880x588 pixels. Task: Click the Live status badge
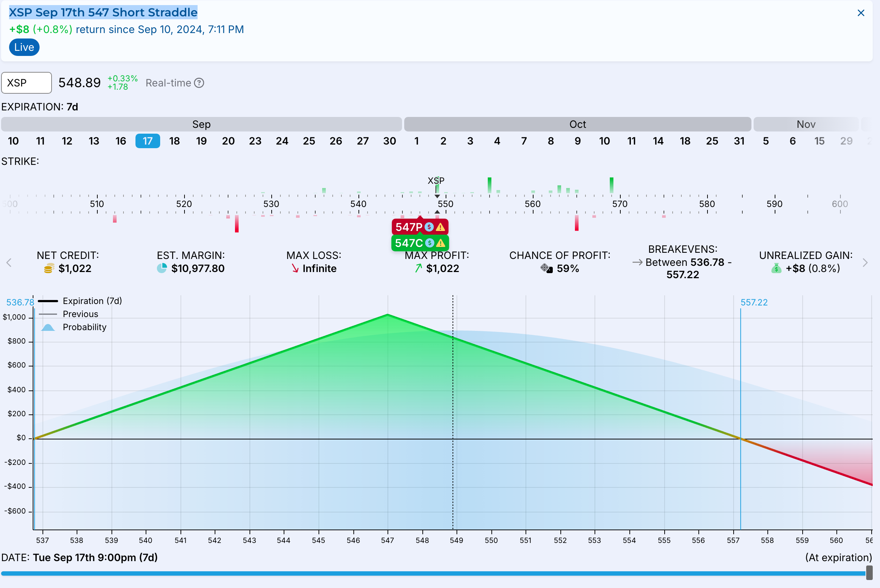click(24, 47)
